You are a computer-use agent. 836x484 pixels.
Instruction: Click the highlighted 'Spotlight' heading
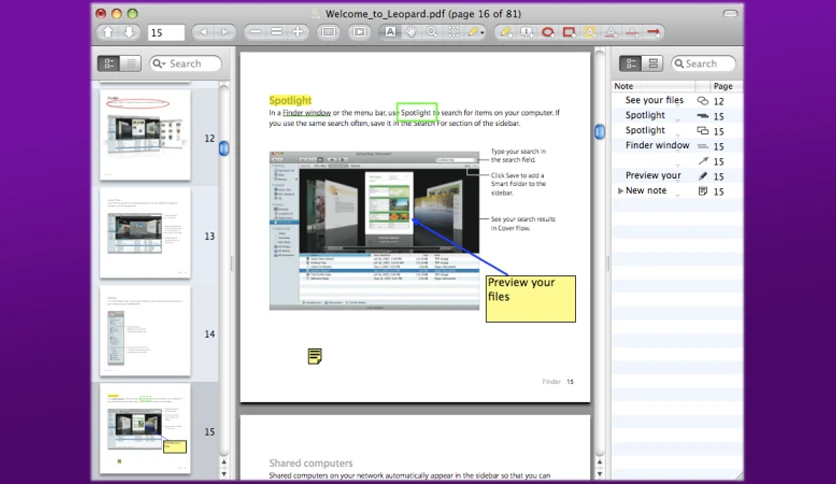290,100
